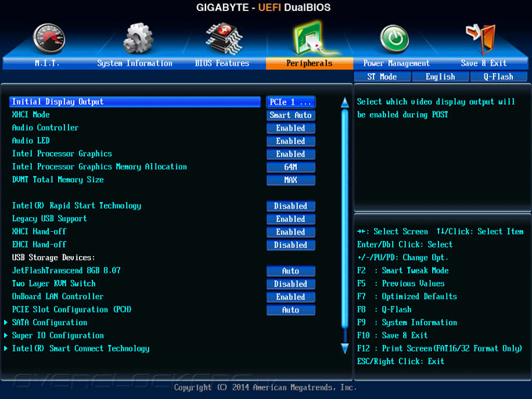Screen dimensions: 532x399
Task: Click F2 Smart Tweak Mode help line
Action: pyautogui.click(x=403, y=270)
